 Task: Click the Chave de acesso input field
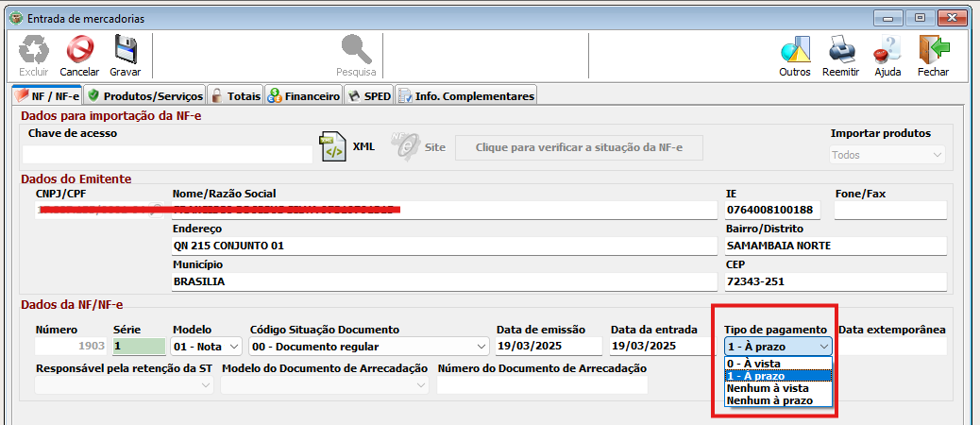pos(167,155)
